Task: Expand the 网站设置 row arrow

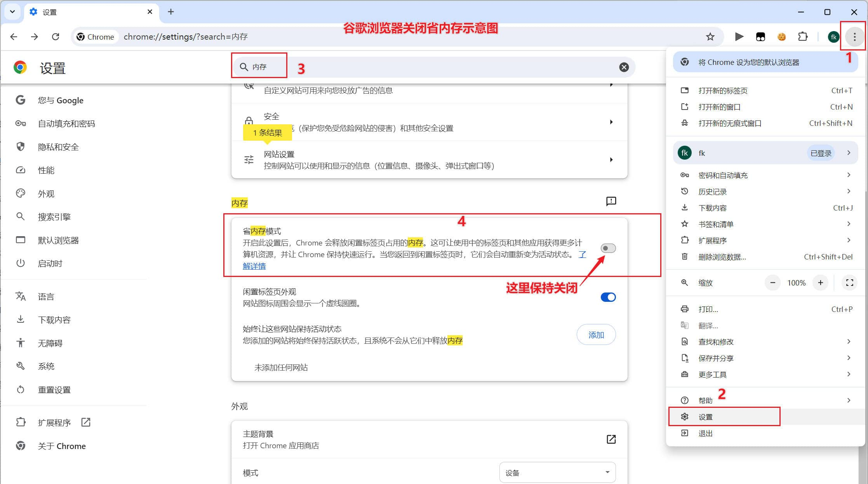Action: click(611, 160)
